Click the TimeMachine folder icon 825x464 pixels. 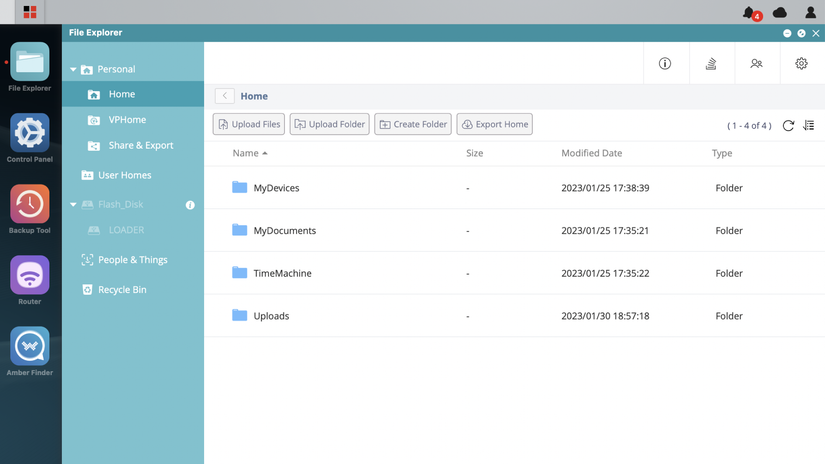pos(239,273)
